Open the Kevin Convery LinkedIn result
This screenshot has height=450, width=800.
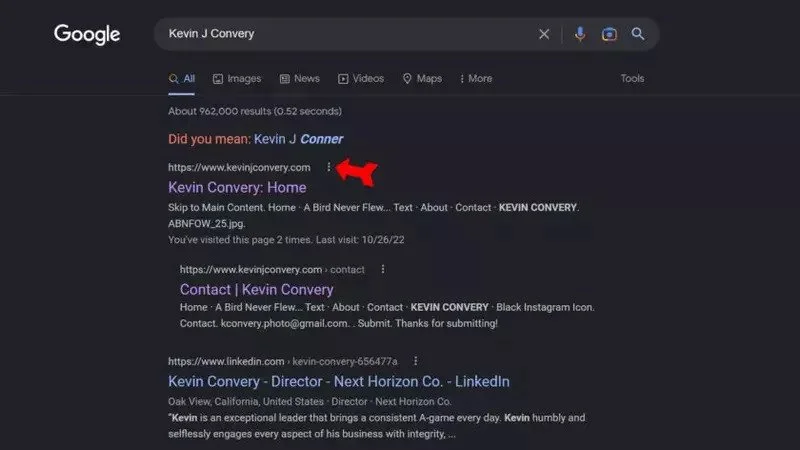(x=338, y=381)
